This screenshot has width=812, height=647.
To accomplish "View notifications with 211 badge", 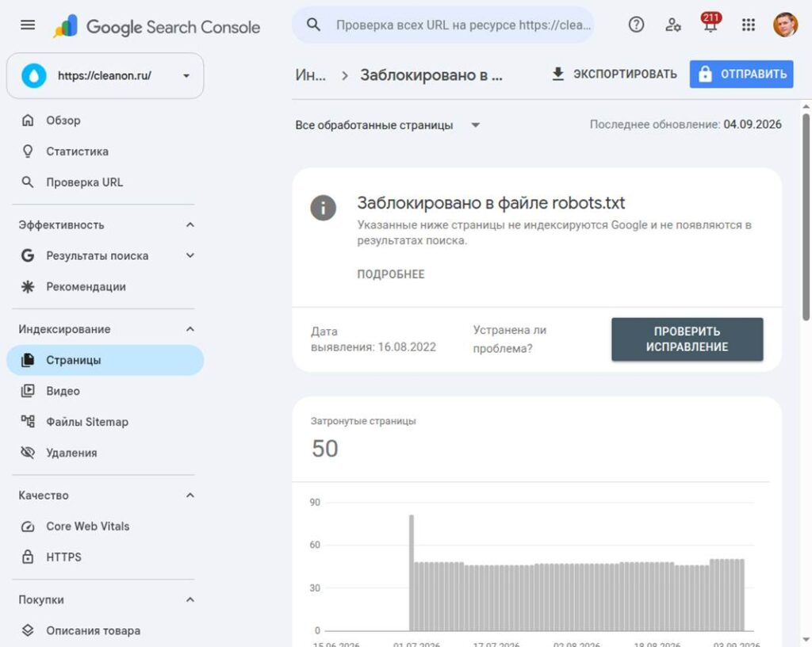I will (710, 23).
